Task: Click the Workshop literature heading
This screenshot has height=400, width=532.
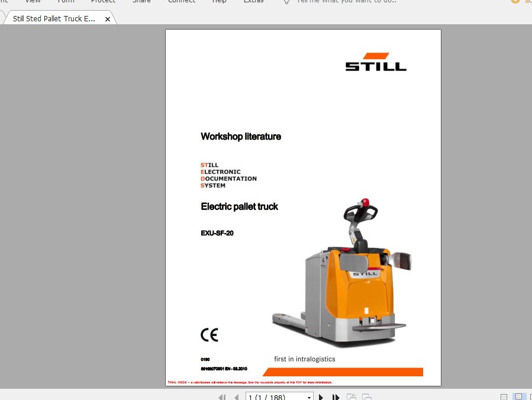Action: [x=241, y=136]
